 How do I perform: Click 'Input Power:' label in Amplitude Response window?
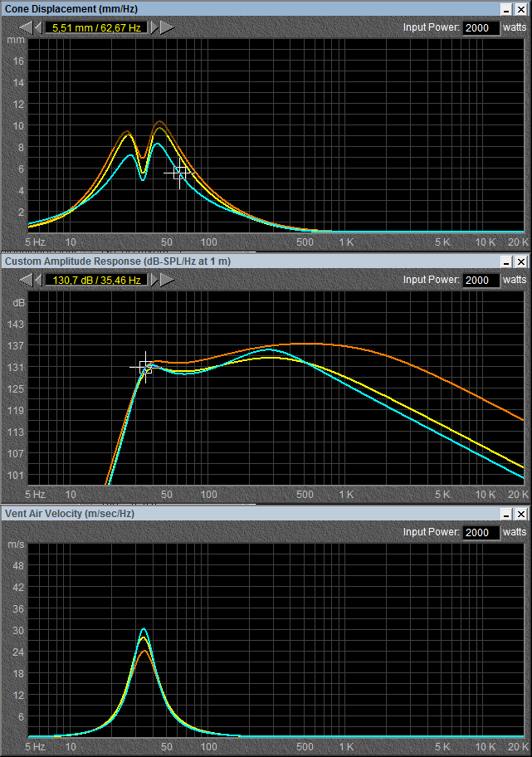tap(431, 280)
